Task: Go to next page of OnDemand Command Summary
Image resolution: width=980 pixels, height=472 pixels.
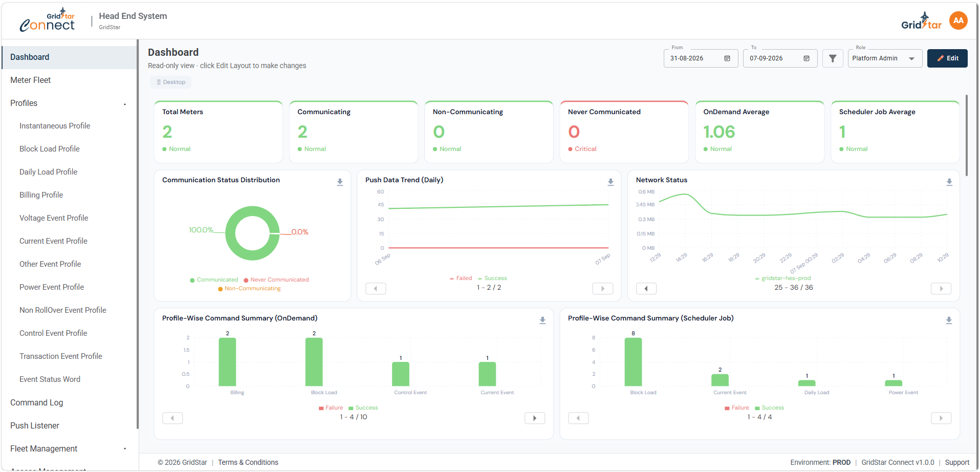Action: [535, 418]
